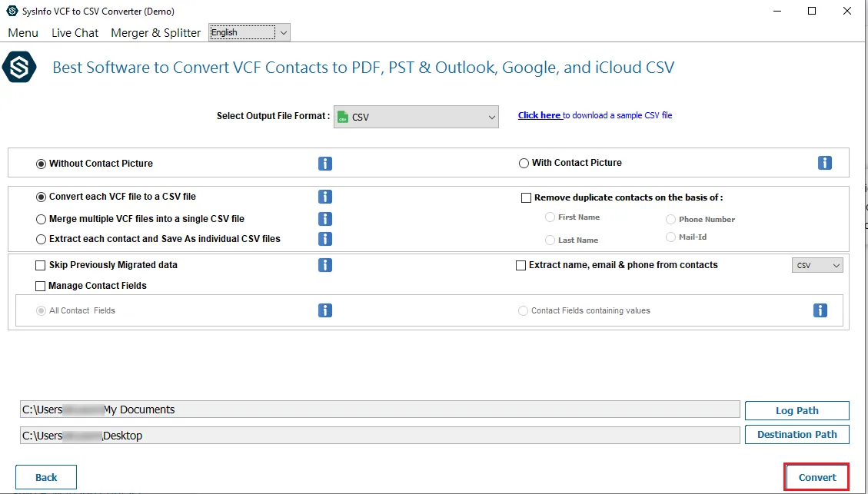
Task: Click the Desktop destination path field
Action: pyautogui.click(x=380, y=436)
